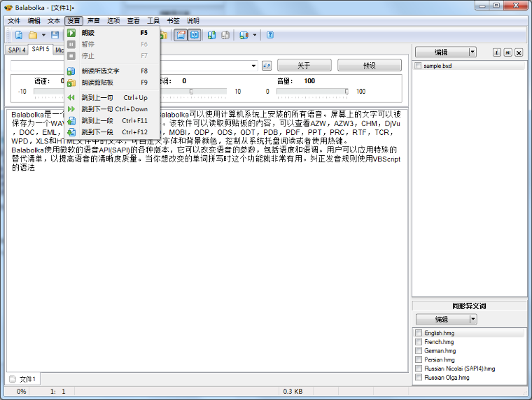
Task: Click the refresh icon beside voice dropdown
Action: (266, 66)
